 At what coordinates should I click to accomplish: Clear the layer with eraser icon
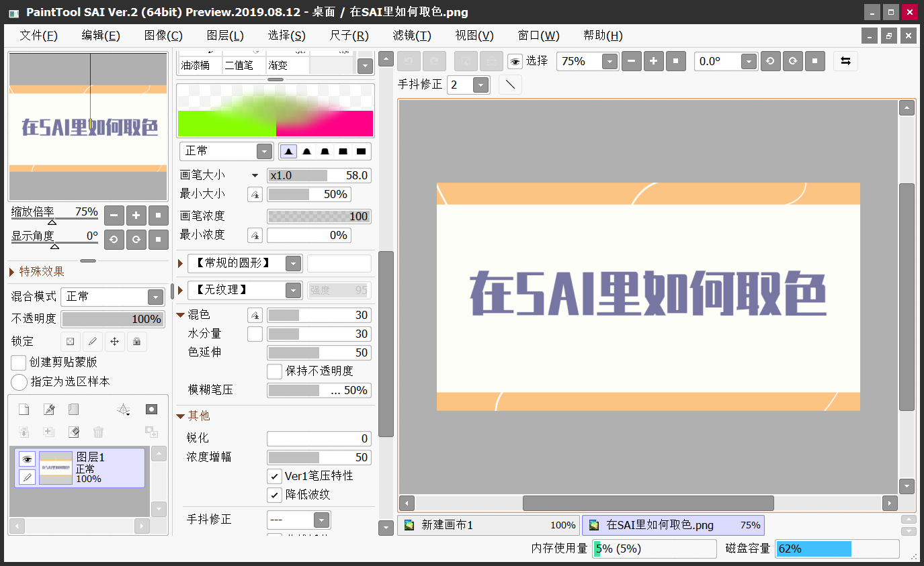(x=73, y=432)
